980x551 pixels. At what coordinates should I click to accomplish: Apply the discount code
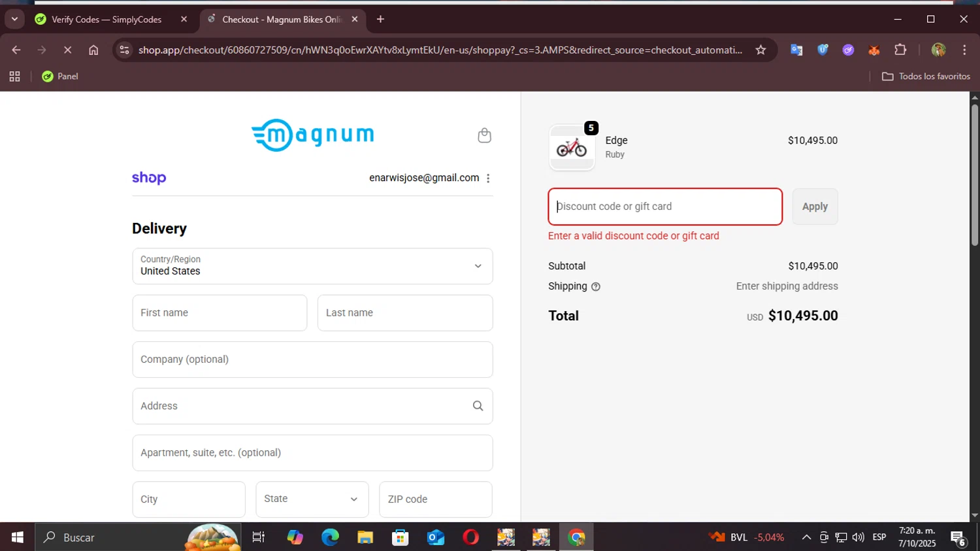pyautogui.click(x=815, y=207)
